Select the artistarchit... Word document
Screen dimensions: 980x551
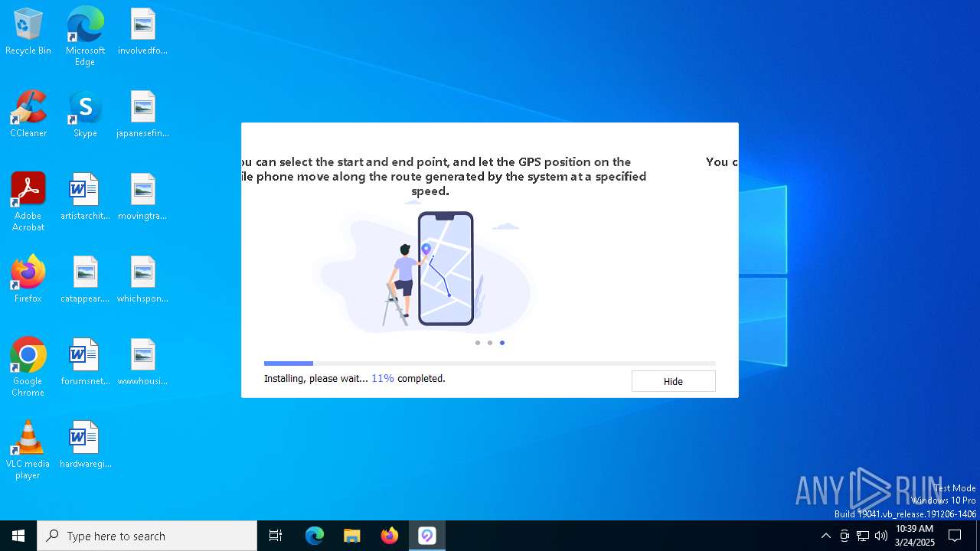click(x=85, y=197)
